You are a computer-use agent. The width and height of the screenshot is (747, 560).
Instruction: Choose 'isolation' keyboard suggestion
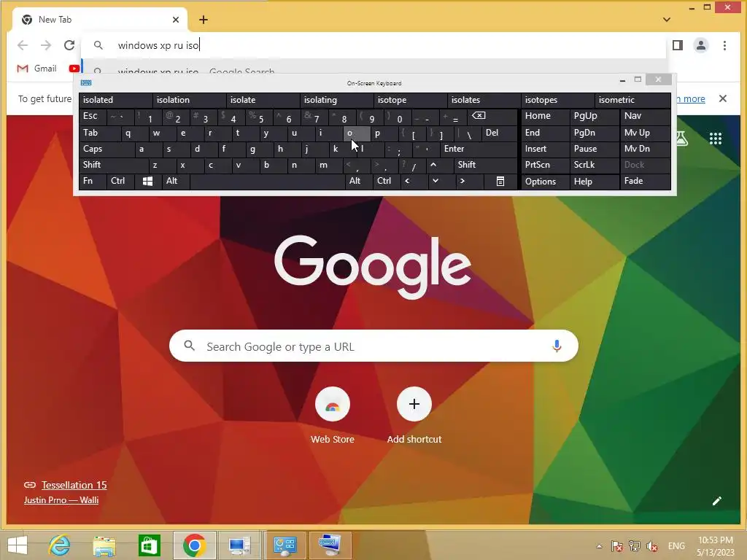tap(189, 100)
